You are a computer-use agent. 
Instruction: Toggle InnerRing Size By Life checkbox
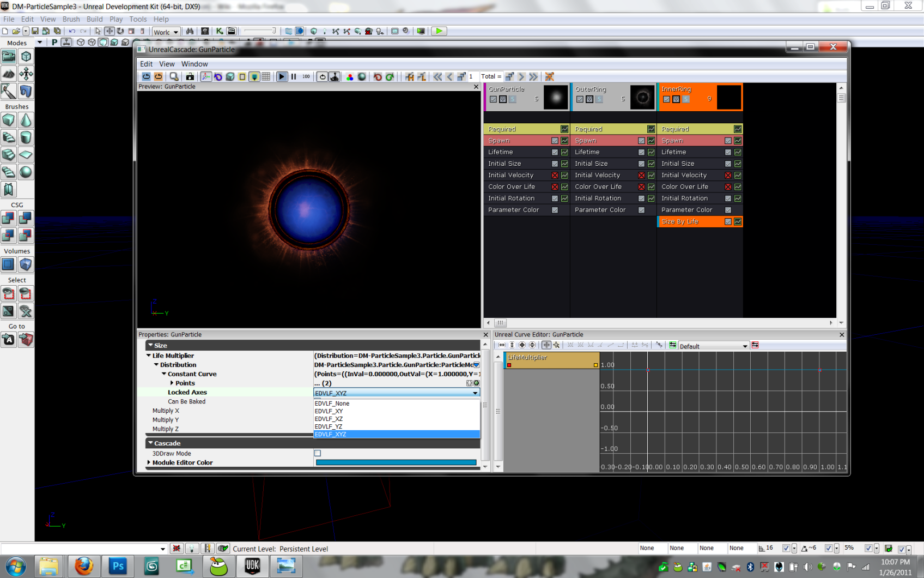coord(728,221)
